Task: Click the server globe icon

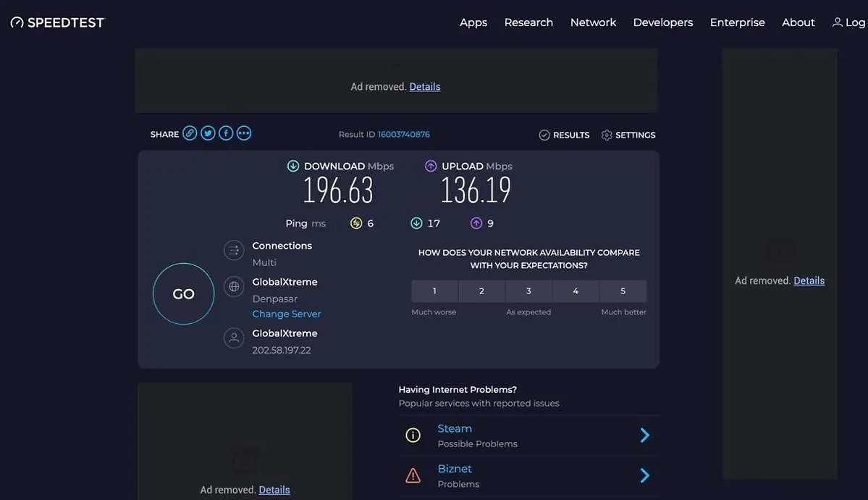Action: tap(234, 286)
